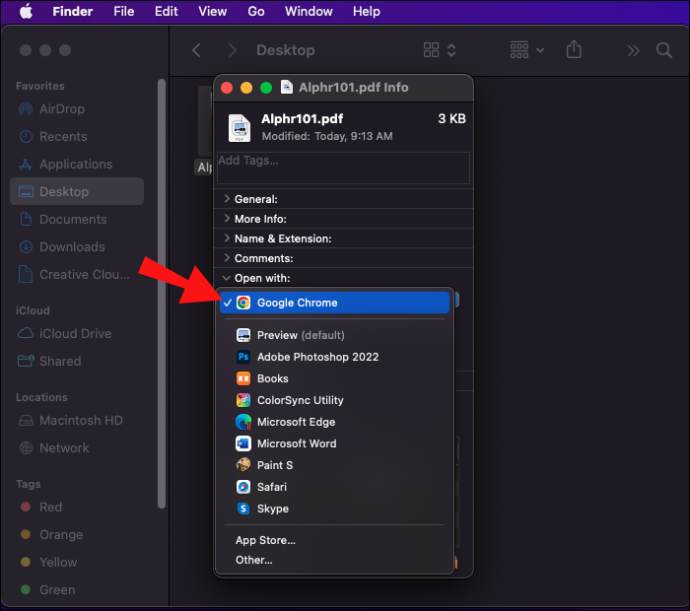The width and height of the screenshot is (690, 611).
Task: Choose Safari from the list
Action: [x=334, y=487]
